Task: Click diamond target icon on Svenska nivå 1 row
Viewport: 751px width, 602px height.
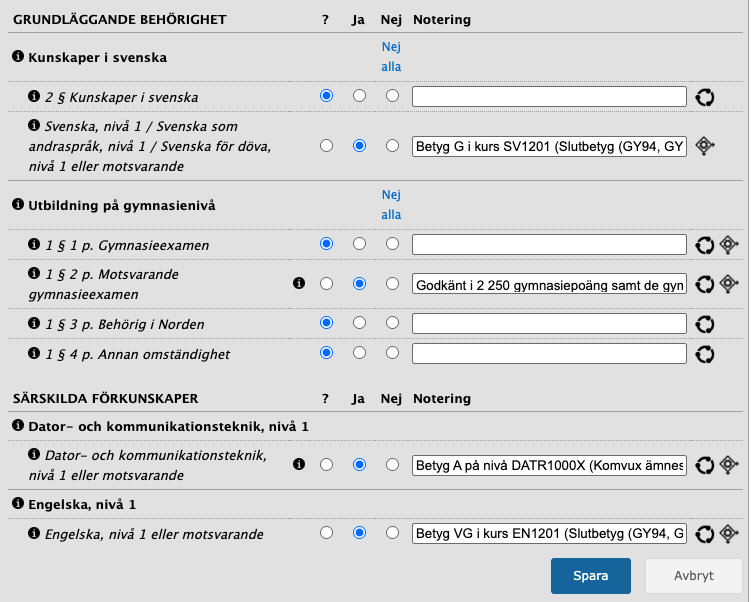Action: [x=705, y=146]
